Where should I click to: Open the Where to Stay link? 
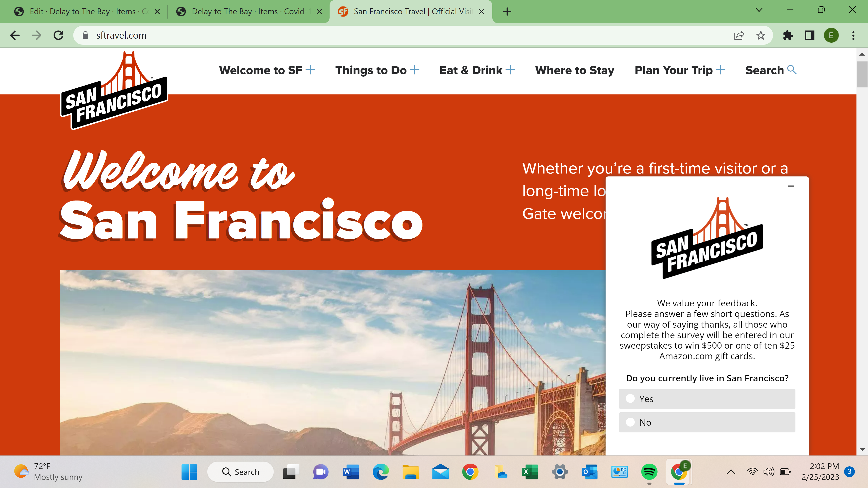[575, 70]
